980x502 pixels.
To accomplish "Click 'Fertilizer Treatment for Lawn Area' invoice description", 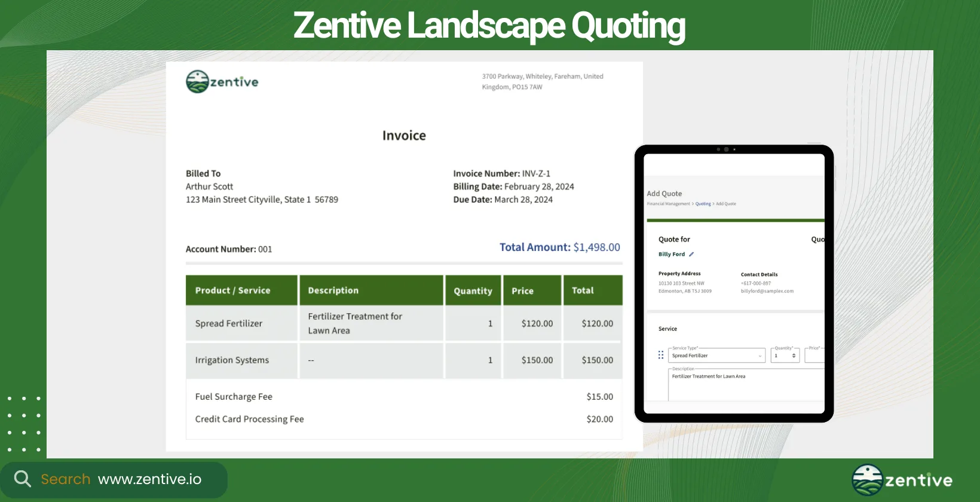I will pyautogui.click(x=355, y=323).
